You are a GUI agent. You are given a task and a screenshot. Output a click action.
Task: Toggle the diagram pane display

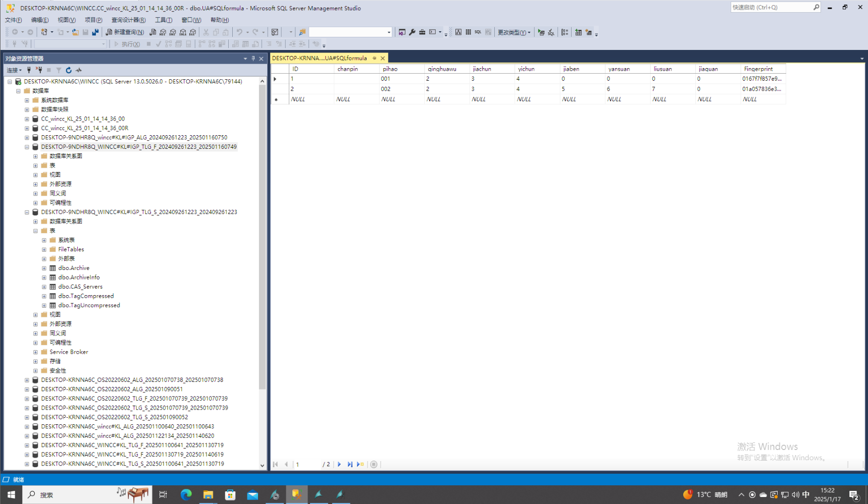coord(458,32)
